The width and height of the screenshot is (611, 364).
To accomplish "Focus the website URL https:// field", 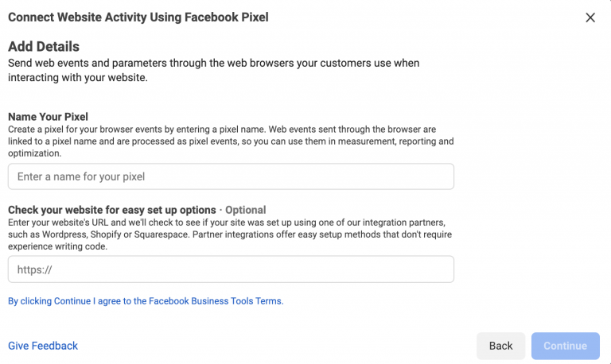I will 231,269.
